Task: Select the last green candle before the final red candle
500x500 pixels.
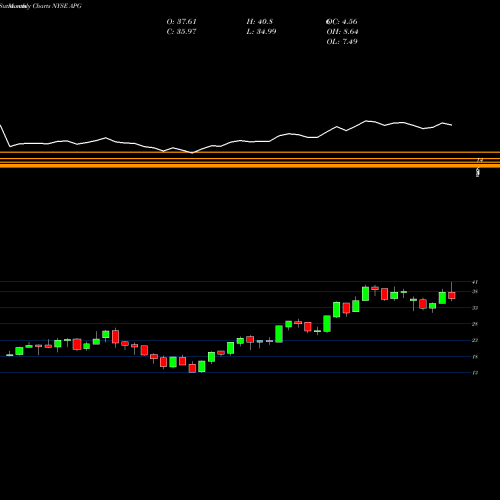Action: (x=442, y=298)
